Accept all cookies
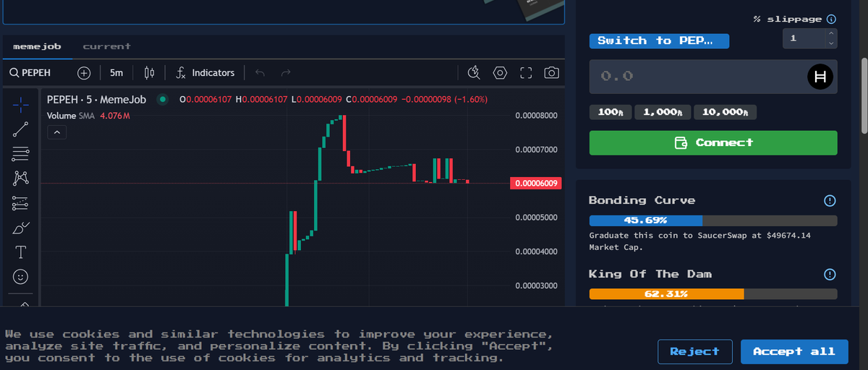 [x=794, y=351]
